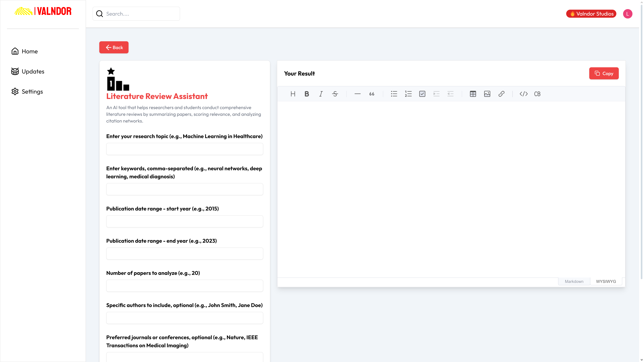Click inside the result editor area
The height and width of the screenshot is (362, 644).
451,189
